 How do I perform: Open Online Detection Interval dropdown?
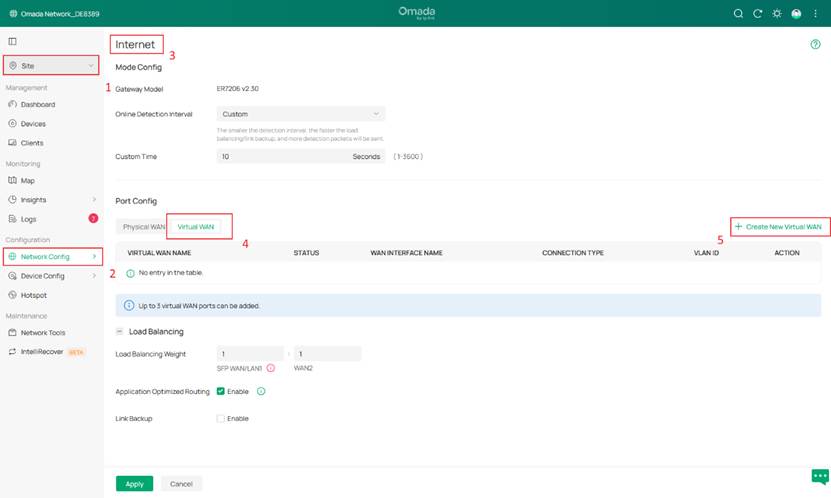[300, 114]
